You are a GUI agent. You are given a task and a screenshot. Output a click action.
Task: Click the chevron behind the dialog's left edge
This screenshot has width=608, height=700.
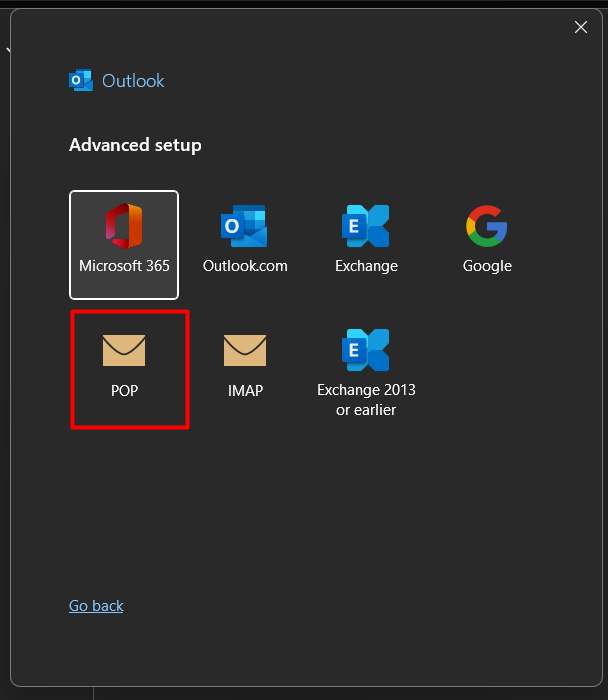pyautogui.click(x=7, y=49)
